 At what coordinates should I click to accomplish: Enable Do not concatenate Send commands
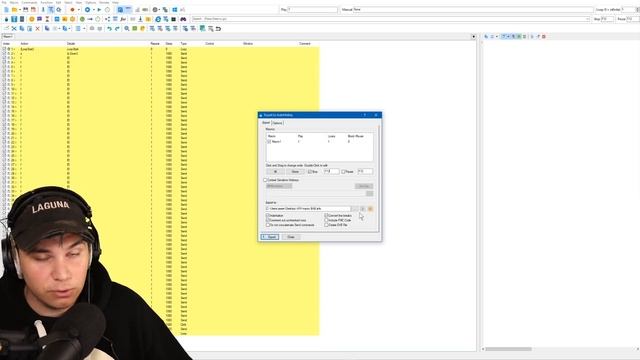[x=268, y=225]
